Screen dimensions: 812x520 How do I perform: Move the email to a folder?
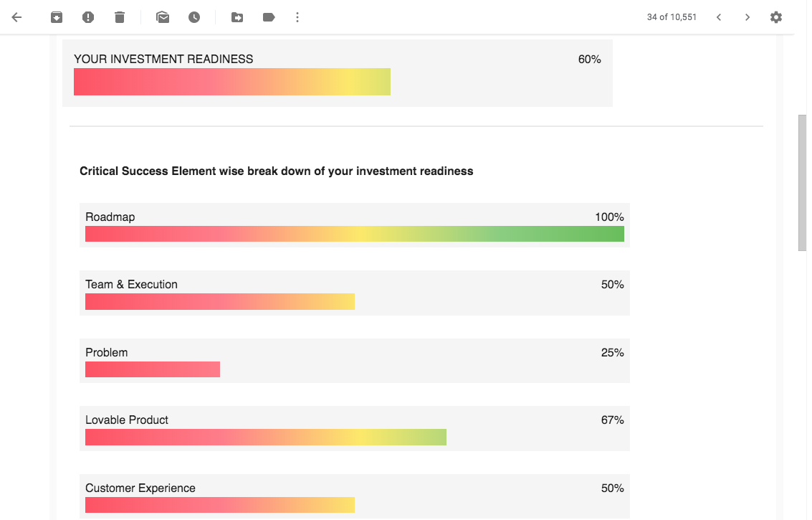point(237,16)
